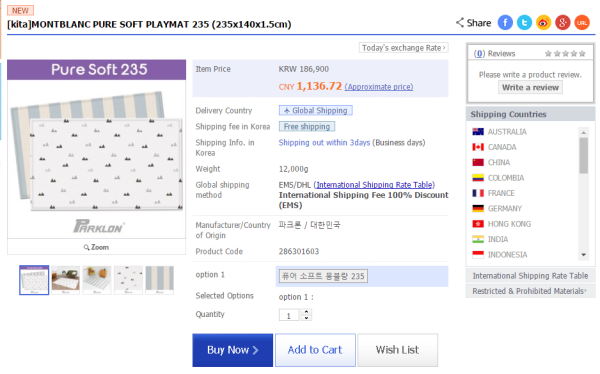Image resolution: width=600 pixels, height=374 pixels.
Task: Click the Colombia flag icon
Action: pyautogui.click(x=478, y=178)
